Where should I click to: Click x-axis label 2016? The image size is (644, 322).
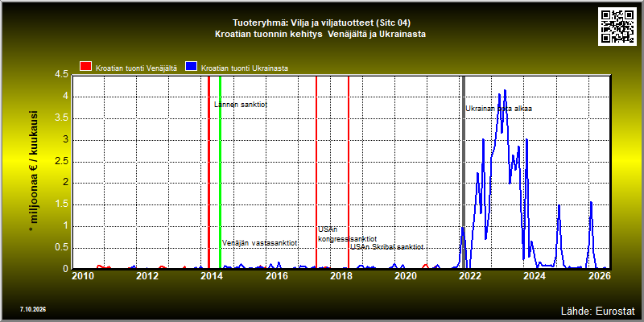(276, 275)
